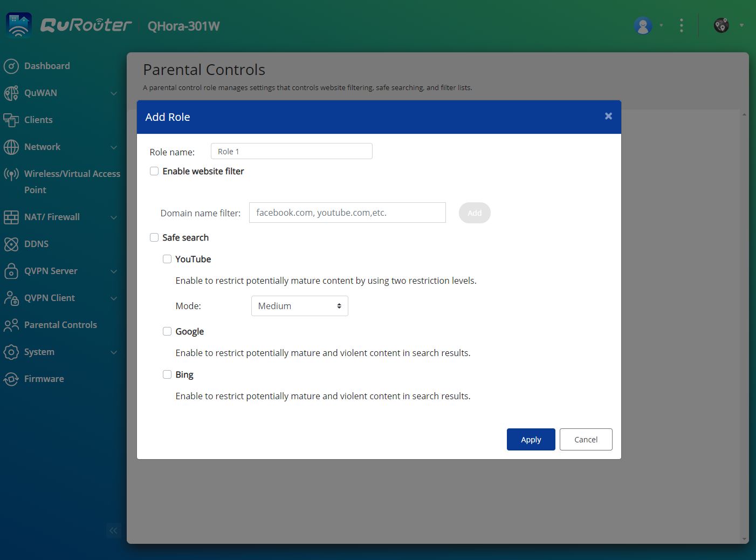
Task: Click the QuWAN region globe icon
Action: click(721, 25)
